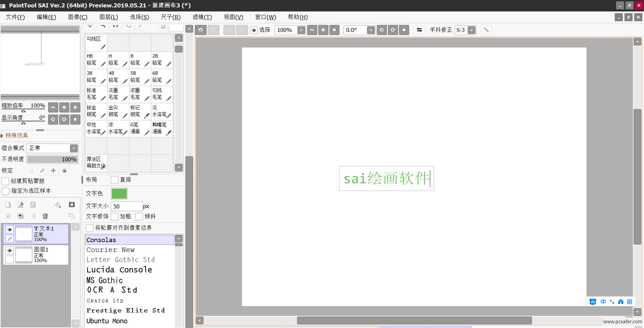Flip canvas horizontally with double-arrow icon

coord(419,30)
